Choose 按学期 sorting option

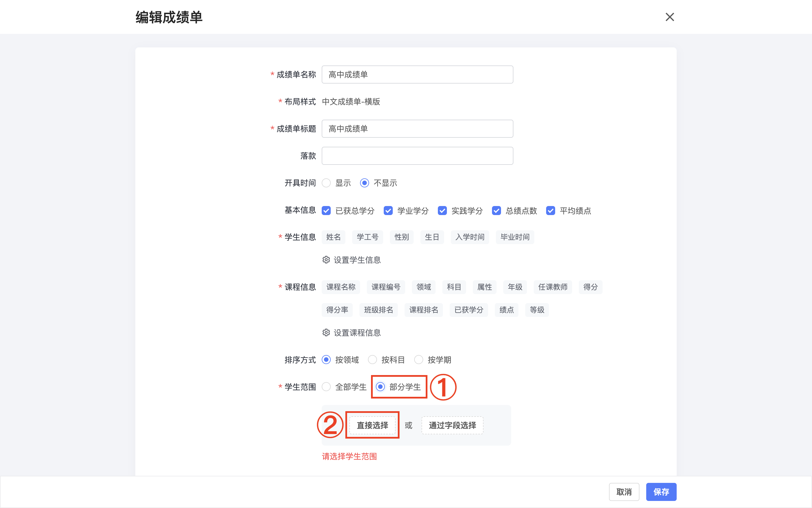[x=418, y=360]
